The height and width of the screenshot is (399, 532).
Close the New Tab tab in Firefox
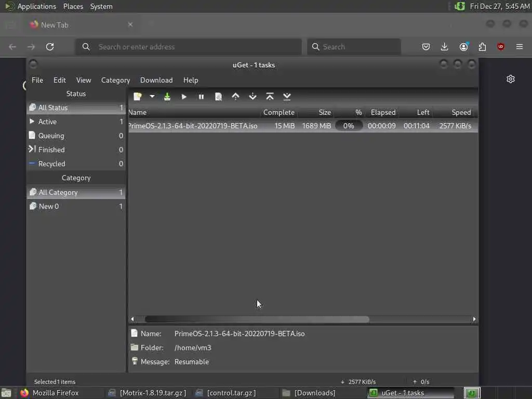(130, 25)
